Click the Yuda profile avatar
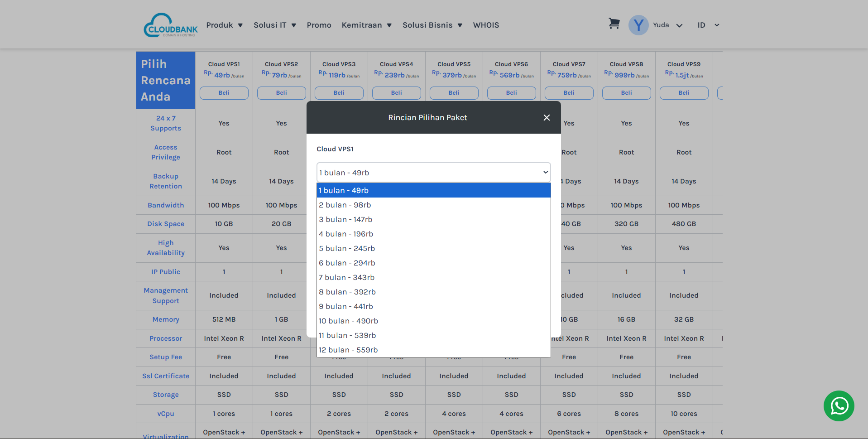The width and height of the screenshot is (868, 439). click(638, 25)
